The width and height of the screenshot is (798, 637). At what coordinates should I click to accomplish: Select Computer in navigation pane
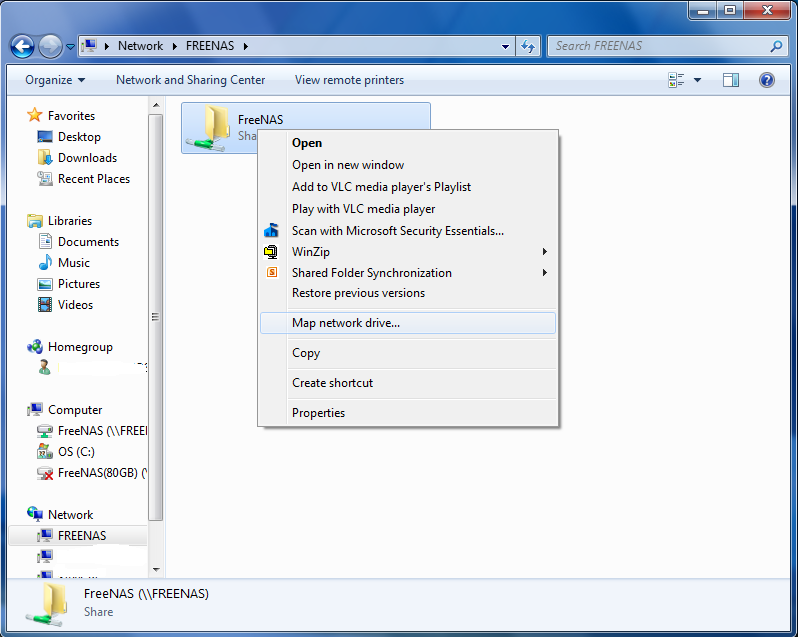pos(75,410)
